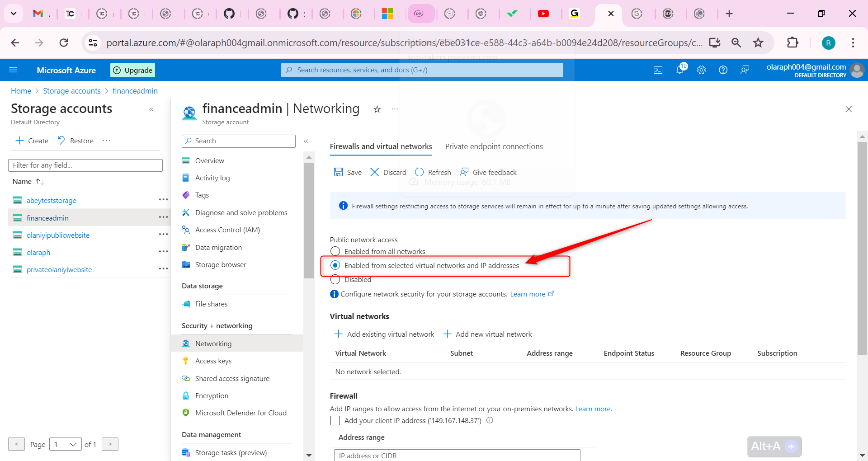Image resolution: width=868 pixels, height=461 pixels.
Task: Select Disabled public network access radio
Action: [x=335, y=280]
